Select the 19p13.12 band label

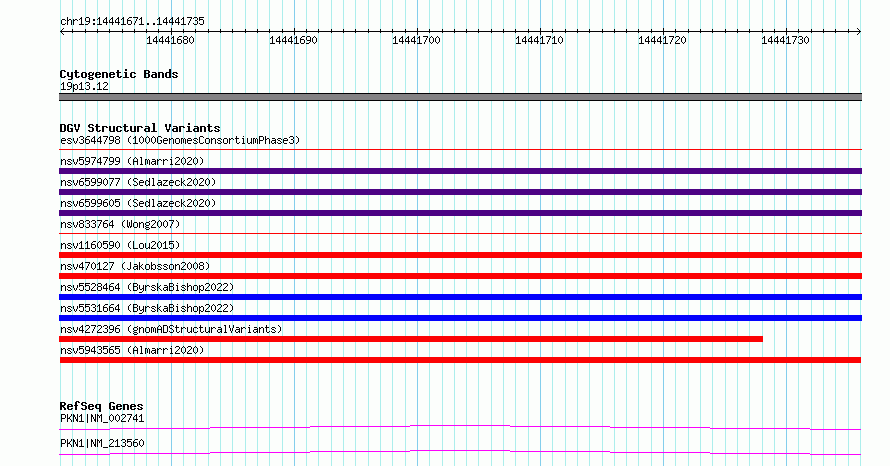(x=84, y=86)
